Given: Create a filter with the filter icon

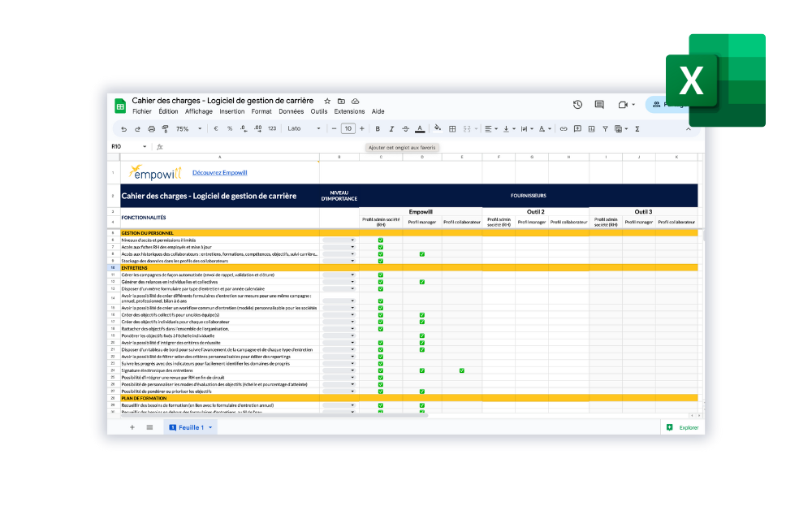Looking at the screenshot, I should pos(606,128).
